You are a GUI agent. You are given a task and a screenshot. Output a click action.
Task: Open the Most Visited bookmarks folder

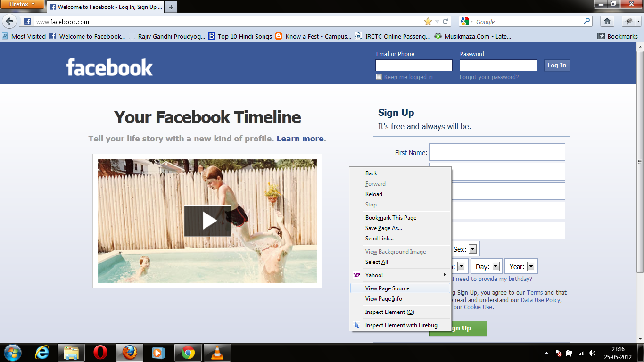click(x=24, y=36)
